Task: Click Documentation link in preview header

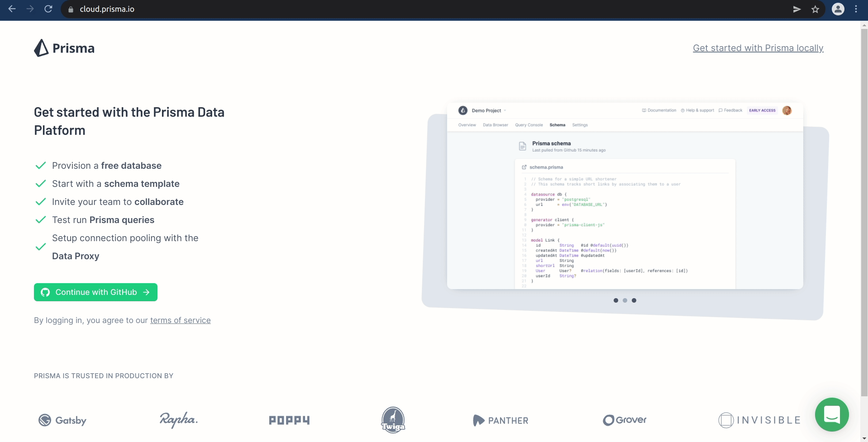Action: point(659,110)
